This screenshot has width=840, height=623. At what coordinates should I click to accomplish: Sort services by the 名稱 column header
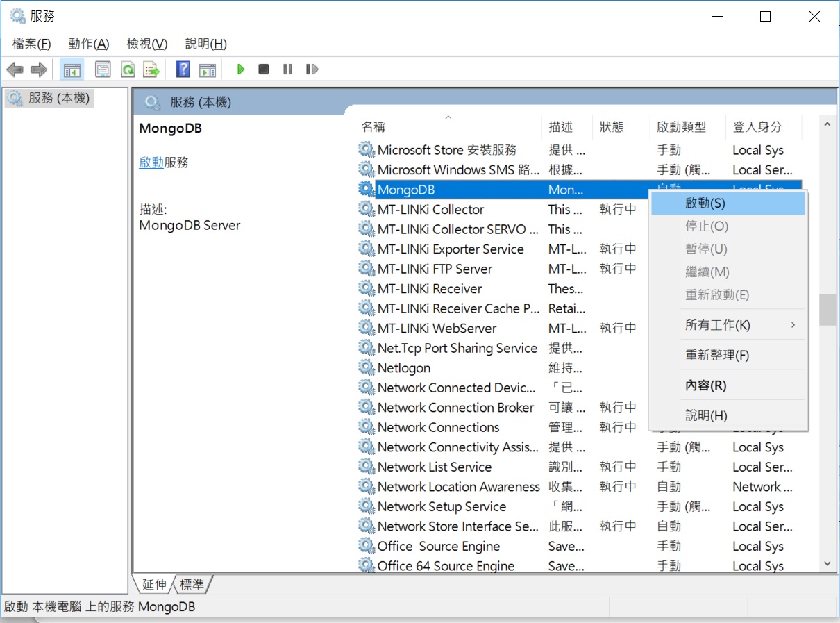373,127
